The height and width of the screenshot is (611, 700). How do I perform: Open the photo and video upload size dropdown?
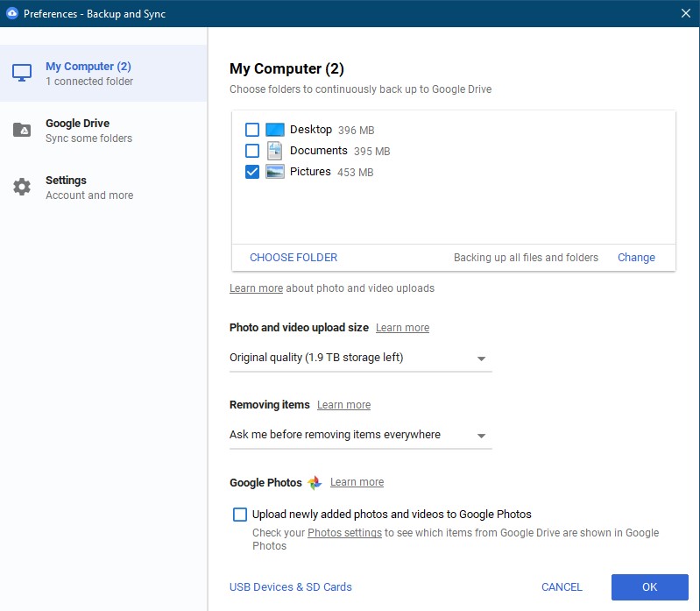point(360,358)
